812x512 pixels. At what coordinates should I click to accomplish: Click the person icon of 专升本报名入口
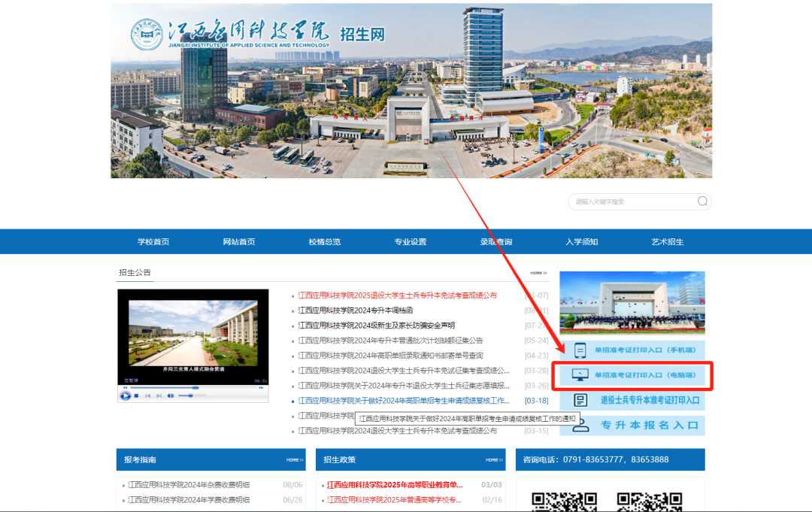pyautogui.click(x=580, y=426)
